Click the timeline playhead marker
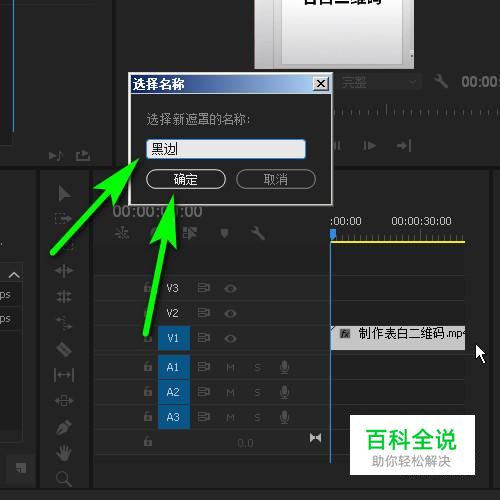Image resolution: width=500 pixels, height=500 pixels. [333, 234]
